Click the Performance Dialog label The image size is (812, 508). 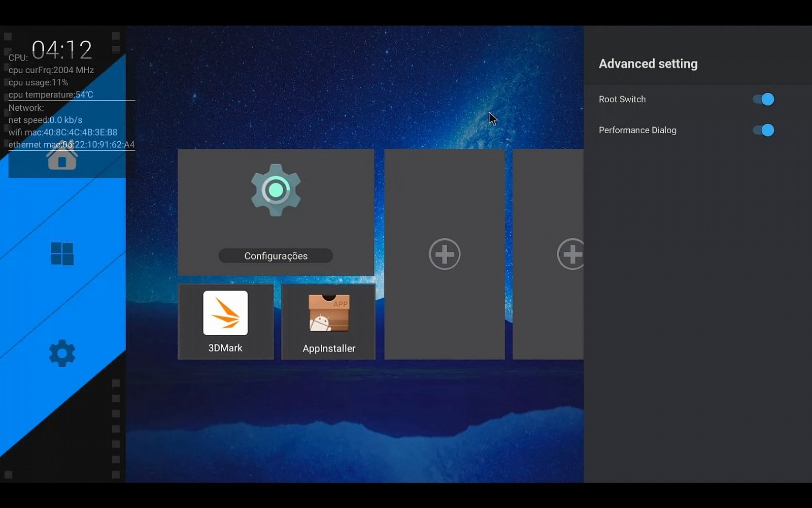[x=637, y=130]
